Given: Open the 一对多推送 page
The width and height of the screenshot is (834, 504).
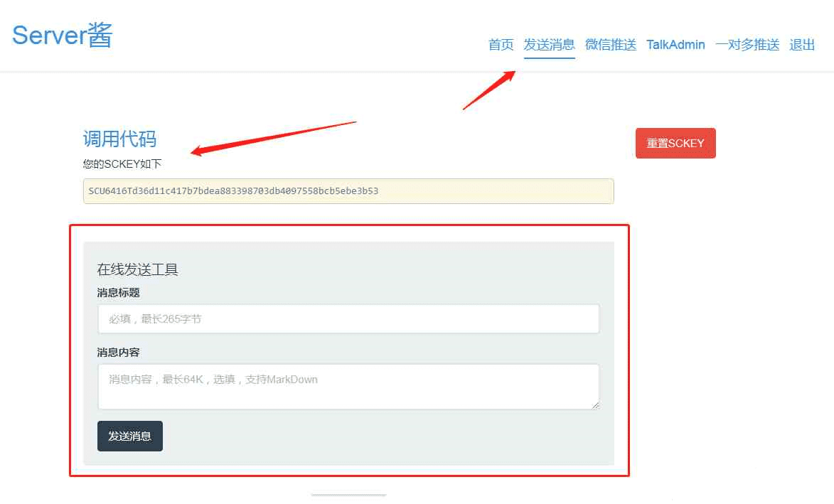Looking at the screenshot, I should (747, 45).
